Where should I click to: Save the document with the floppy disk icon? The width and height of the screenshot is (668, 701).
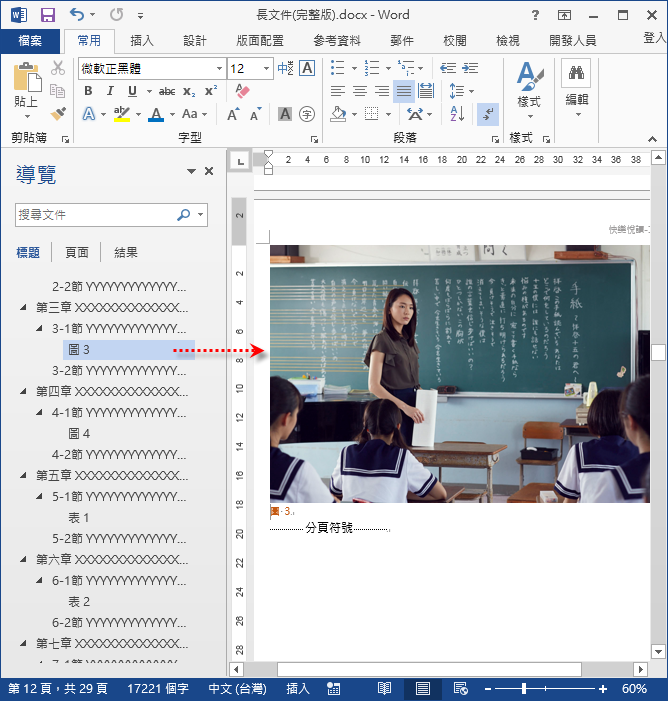[x=47, y=15]
